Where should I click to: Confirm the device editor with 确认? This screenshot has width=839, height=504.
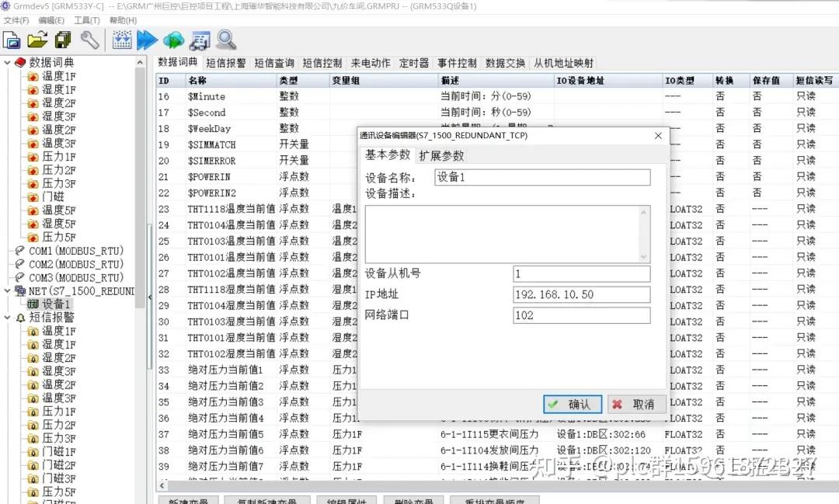pyautogui.click(x=573, y=404)
